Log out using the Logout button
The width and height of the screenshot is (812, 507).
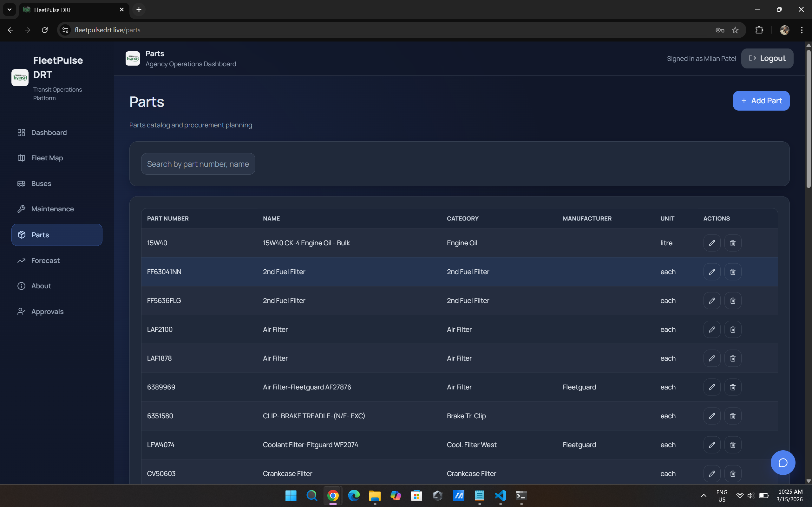pos(767,58)
